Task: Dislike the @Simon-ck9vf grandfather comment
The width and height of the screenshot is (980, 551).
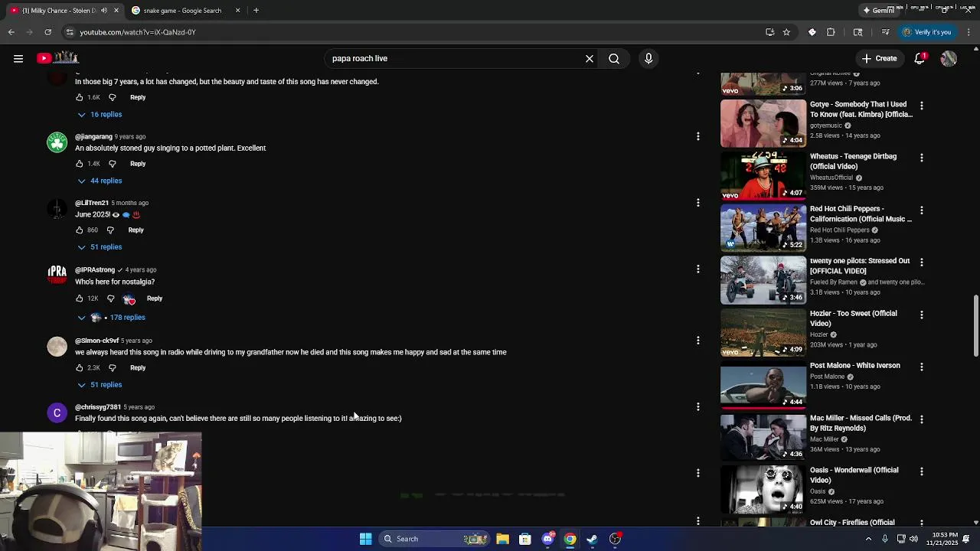Action: pos(112,367)
